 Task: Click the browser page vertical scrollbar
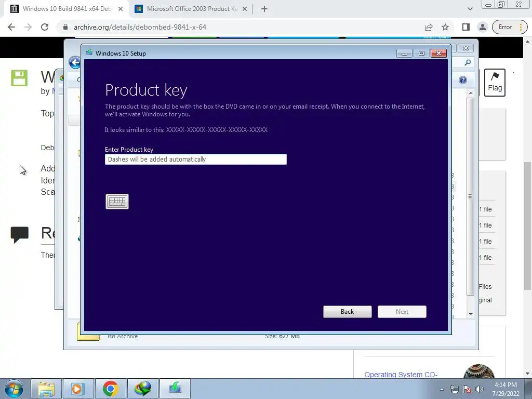[x=528, y=225]
